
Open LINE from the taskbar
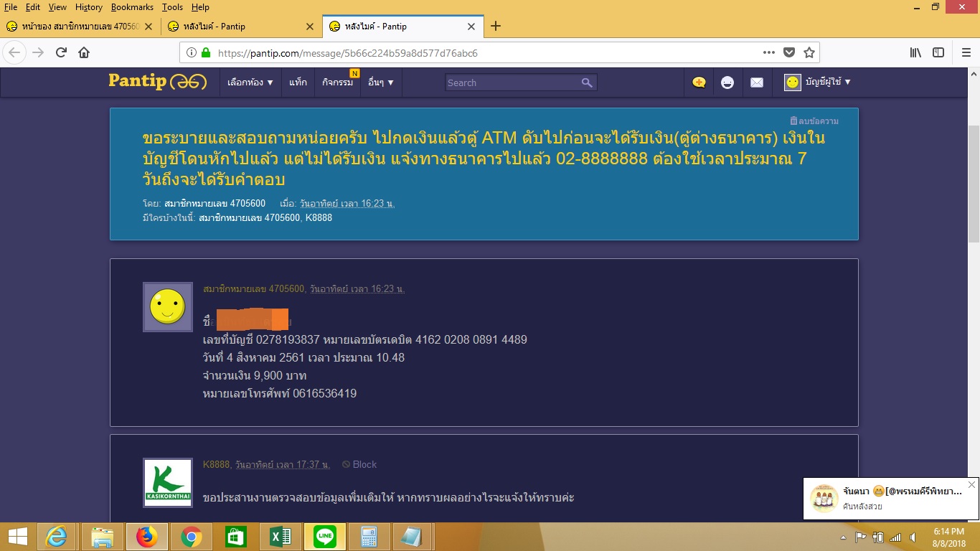[x=325, y=537]
